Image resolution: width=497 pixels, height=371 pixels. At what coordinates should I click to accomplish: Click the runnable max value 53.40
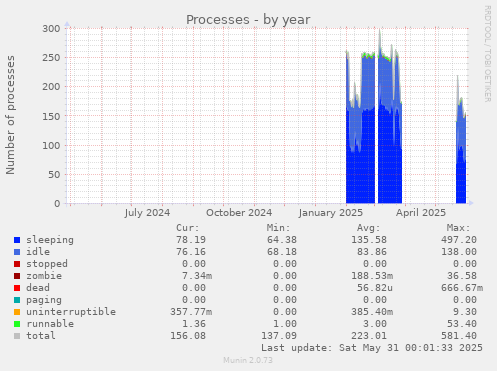coord(462,324)
